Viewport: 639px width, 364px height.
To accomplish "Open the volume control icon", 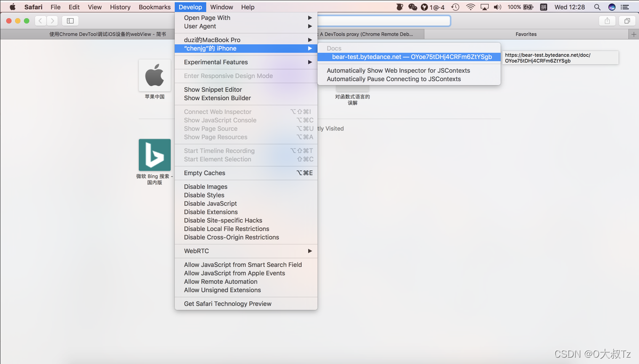I will (x=498, y=7).
